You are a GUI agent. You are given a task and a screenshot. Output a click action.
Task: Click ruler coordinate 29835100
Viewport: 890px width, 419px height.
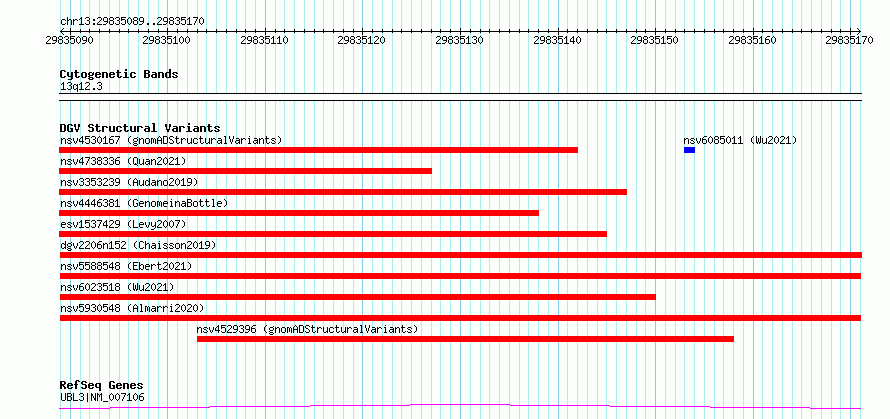coord(167,40)
